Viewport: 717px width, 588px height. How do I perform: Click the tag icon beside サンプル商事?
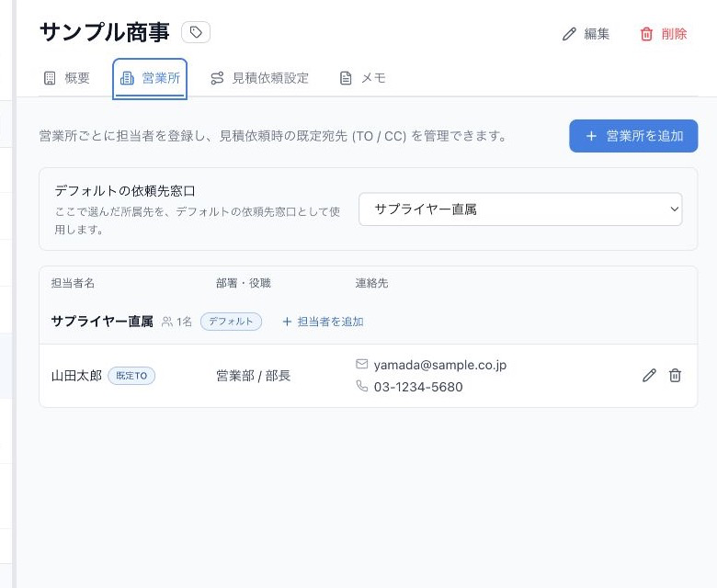coord(196,32)
